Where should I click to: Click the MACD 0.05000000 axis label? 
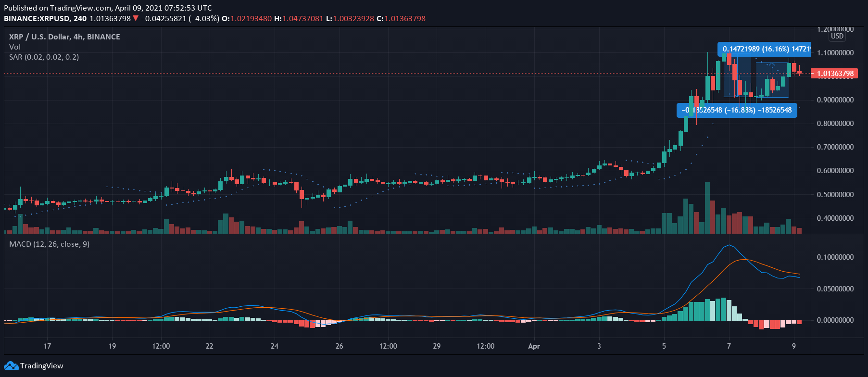pos(835,289)
